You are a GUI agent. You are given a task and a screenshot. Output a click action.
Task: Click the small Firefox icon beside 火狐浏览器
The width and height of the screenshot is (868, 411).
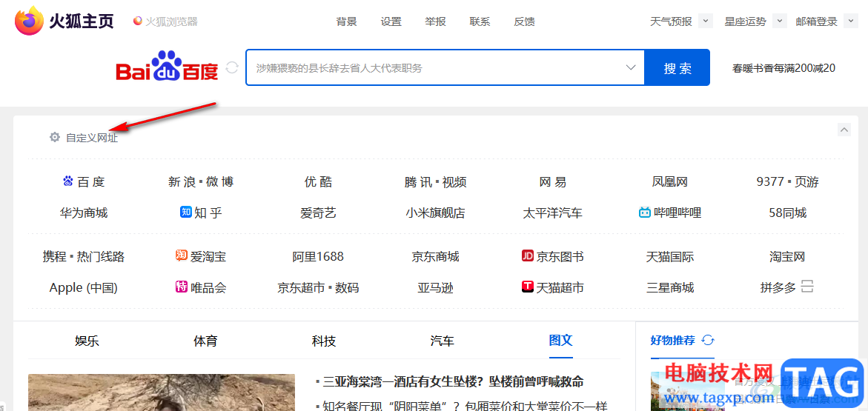[x=138, y=21]
